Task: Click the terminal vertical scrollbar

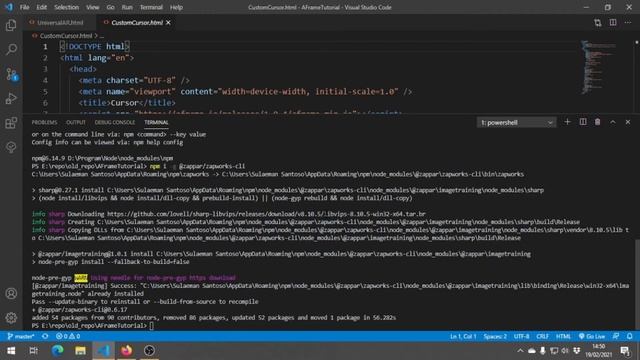Action: click(x=637, y=284)
